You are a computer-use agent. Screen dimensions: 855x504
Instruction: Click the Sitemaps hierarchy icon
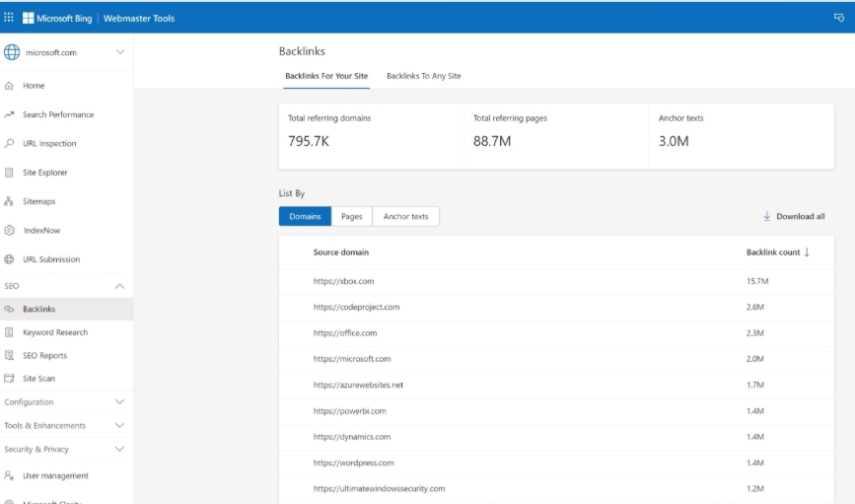pos(9,201)
